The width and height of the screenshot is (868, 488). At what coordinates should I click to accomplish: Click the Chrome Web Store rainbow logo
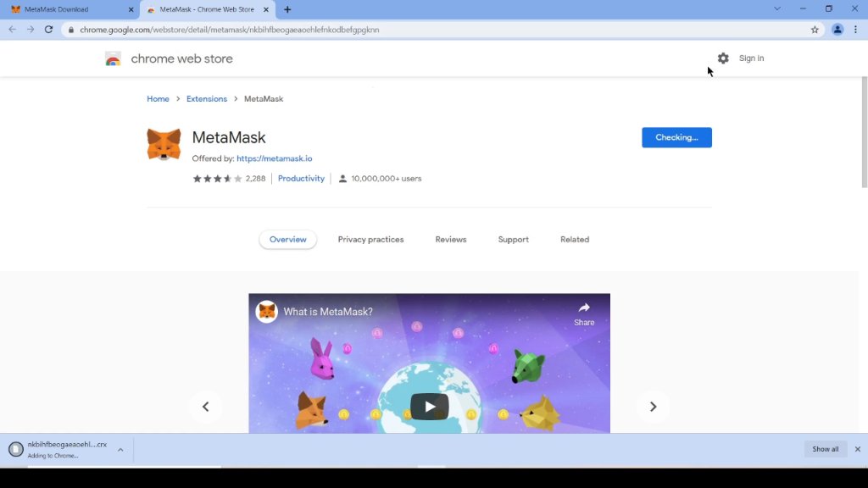click(x=113, y=58)
